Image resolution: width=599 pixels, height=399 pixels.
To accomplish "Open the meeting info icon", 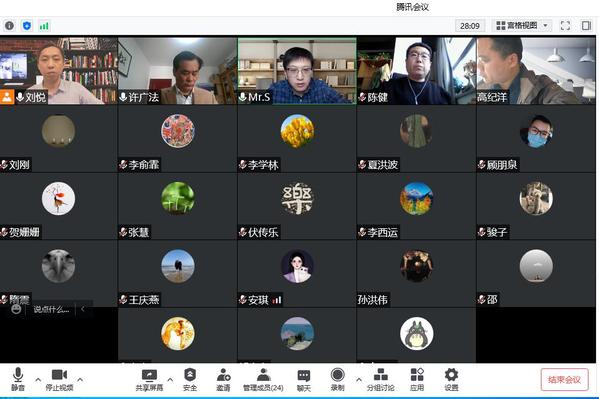I will point(9,26).
